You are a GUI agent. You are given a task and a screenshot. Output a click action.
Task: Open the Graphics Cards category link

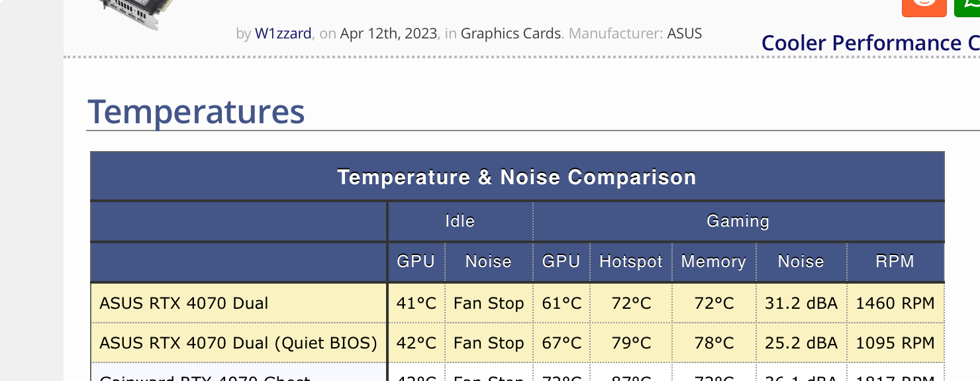pyautogui.click(x=511, y=33)
